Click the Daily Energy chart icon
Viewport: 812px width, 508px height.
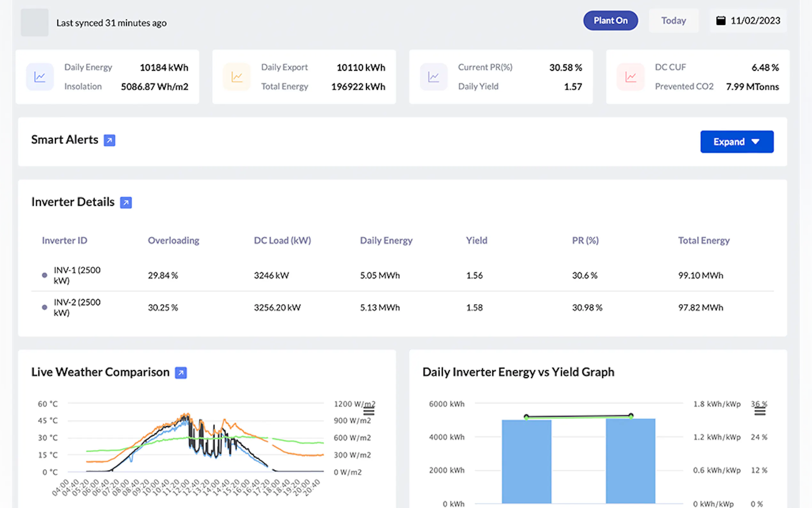tap(40, 77)
